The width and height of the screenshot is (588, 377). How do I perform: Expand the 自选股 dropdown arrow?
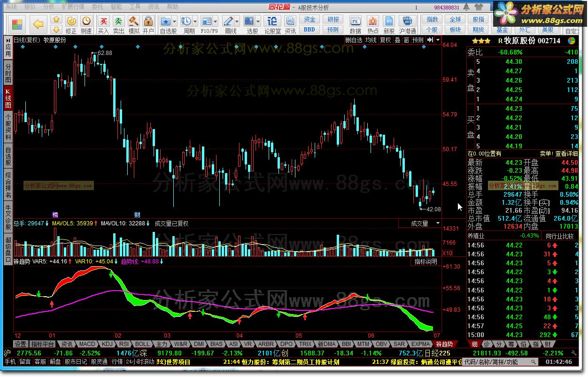tap(175, 22)
